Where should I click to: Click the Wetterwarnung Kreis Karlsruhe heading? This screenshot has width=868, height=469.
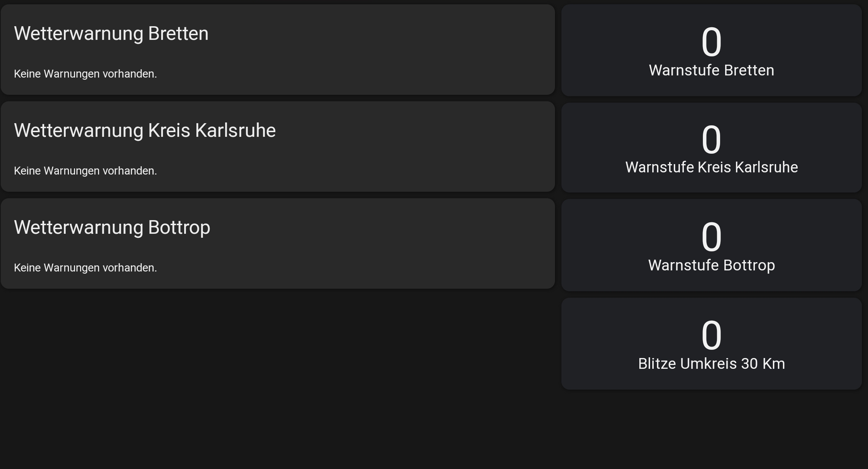[145, 130]
